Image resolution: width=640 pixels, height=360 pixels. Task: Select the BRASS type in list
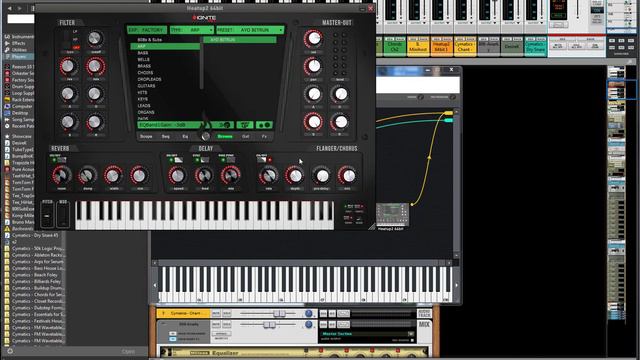144,66
